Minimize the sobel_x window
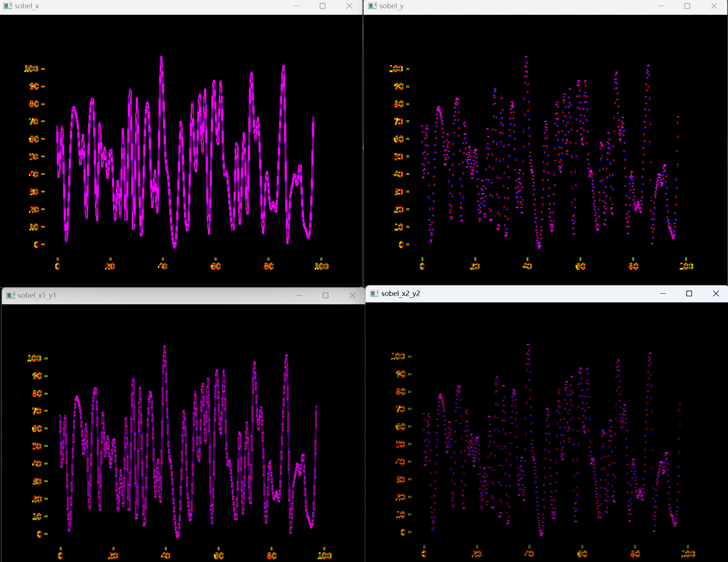The width and height of the screenshot is (728, 562). 296,6
